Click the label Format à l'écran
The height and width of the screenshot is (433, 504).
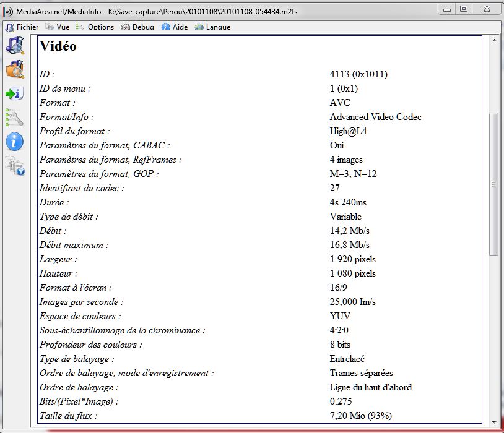[x=76, y=288]
